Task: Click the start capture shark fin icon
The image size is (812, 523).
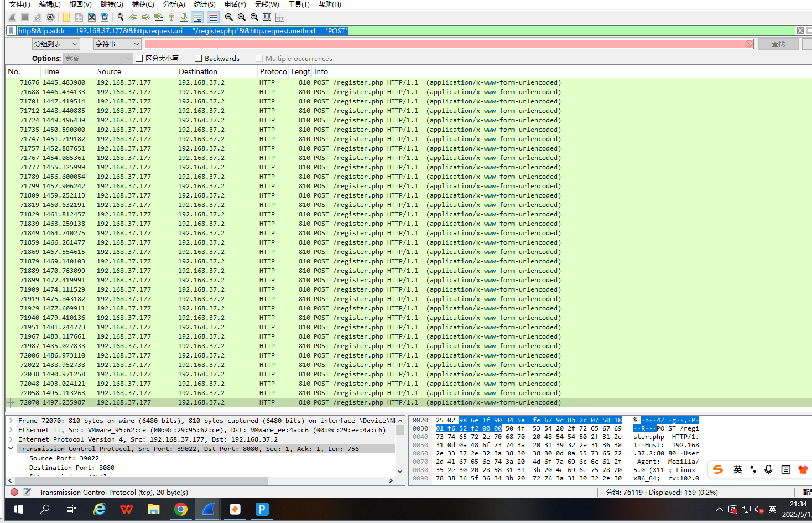Action: click(x=12, y=17)
